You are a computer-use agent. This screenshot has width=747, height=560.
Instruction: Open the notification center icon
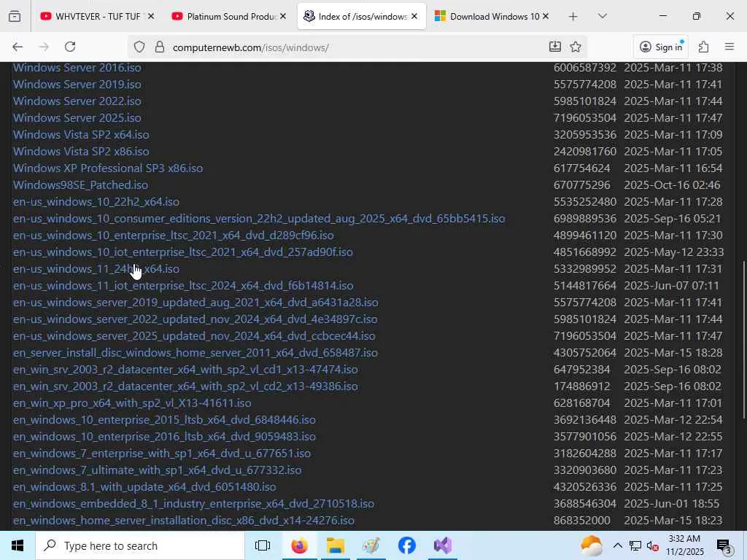point(724,546)
